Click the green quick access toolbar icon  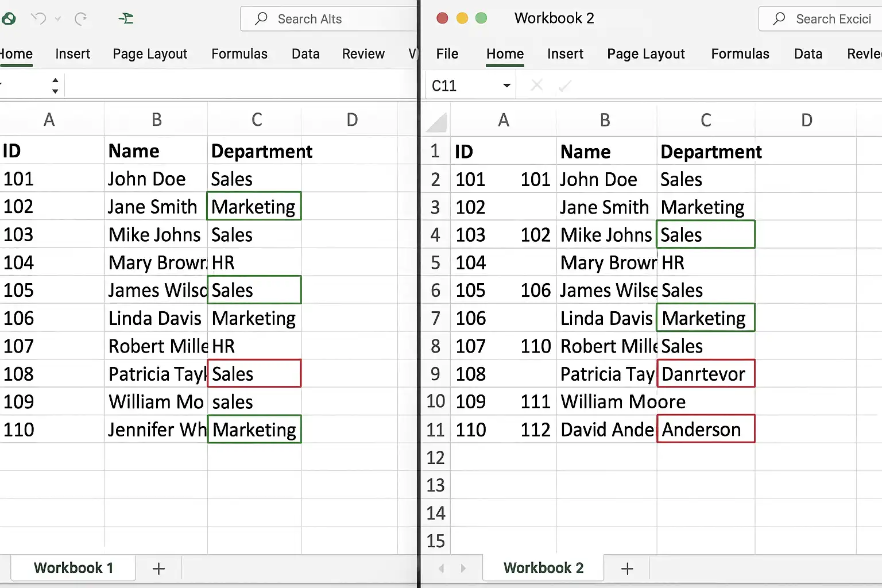(126, 18)
